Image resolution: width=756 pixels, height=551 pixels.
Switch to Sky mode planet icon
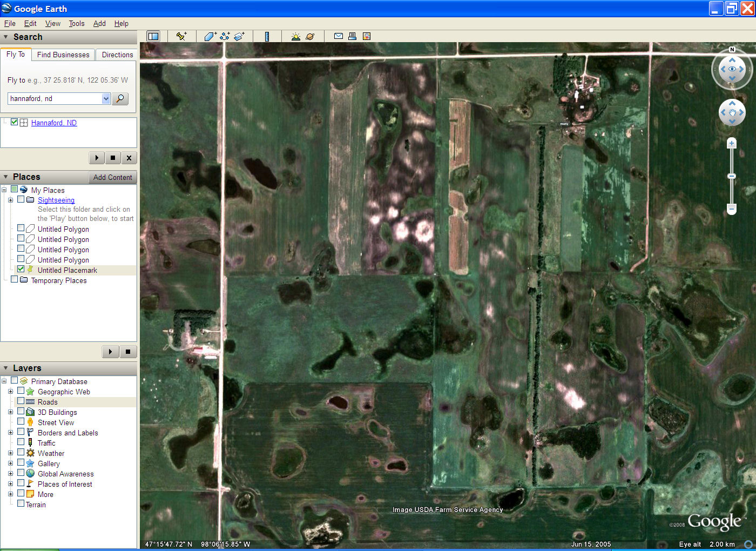[x=310, y=36]
